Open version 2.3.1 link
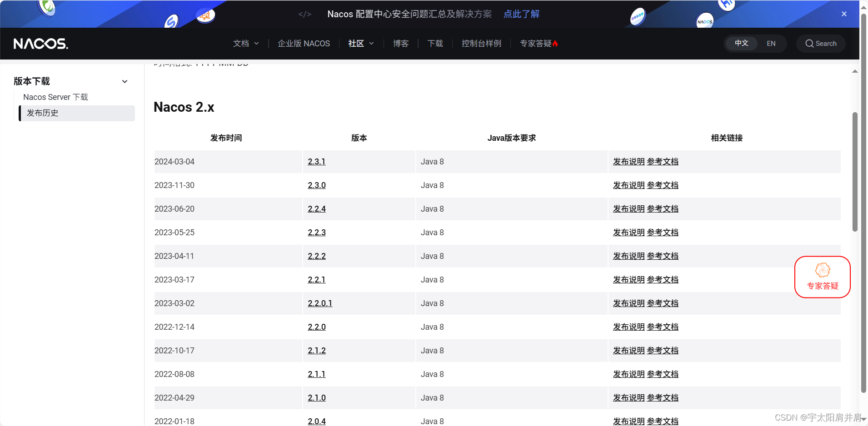Screen dimensions: 868x426 (x=316, y=162)
